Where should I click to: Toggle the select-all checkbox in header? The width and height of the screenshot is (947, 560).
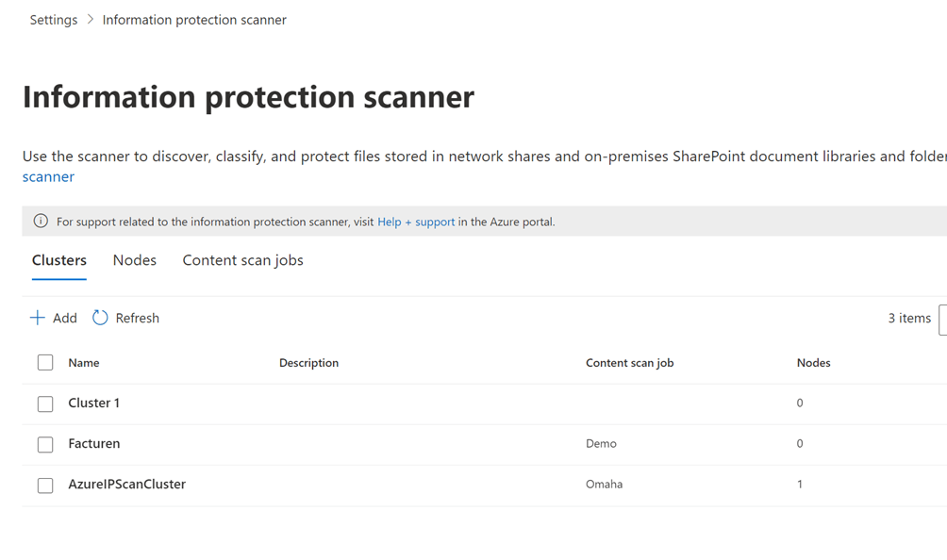tap(45, 363)
